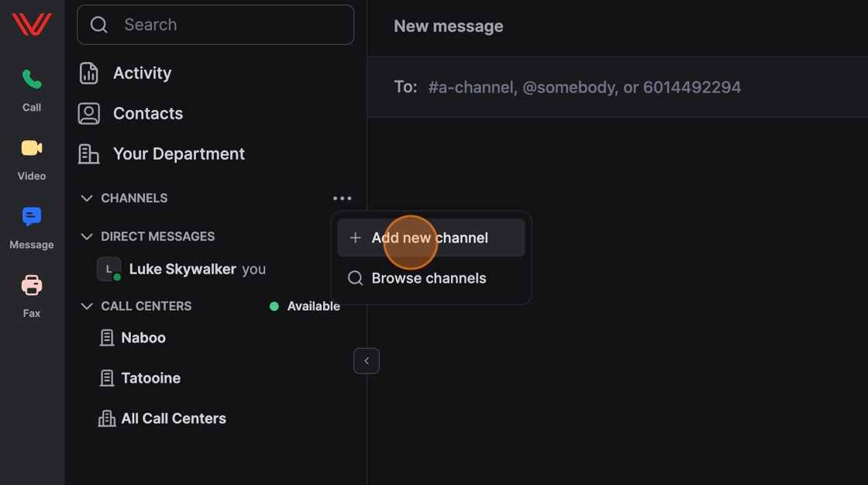Viewport: 868px width, 485px height.
Task: Select Add new channel menu item
Action: click(430, 238)
